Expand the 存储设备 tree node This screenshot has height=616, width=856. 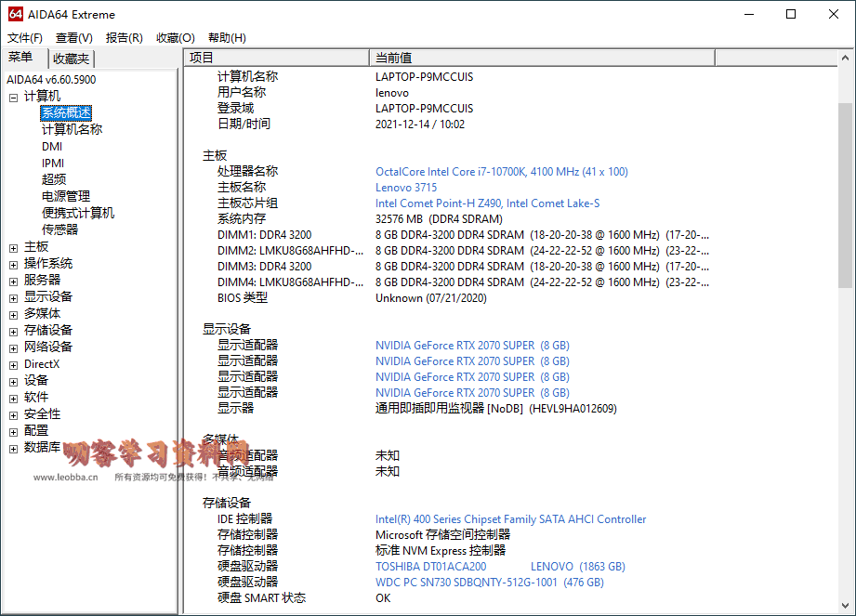(x=14, y=331)
